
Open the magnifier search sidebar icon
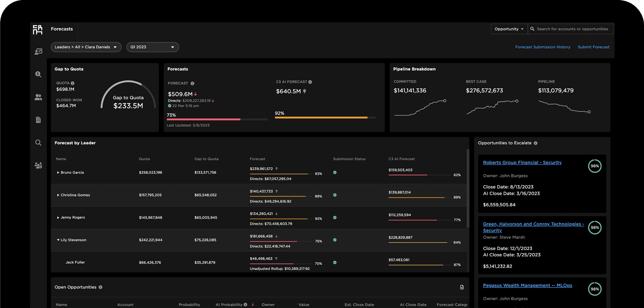(38, 143)
